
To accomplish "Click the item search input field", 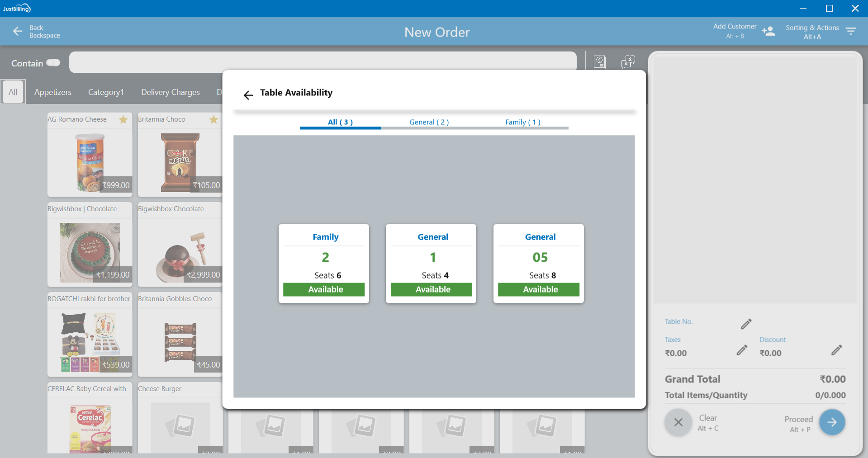I will 323,62.
